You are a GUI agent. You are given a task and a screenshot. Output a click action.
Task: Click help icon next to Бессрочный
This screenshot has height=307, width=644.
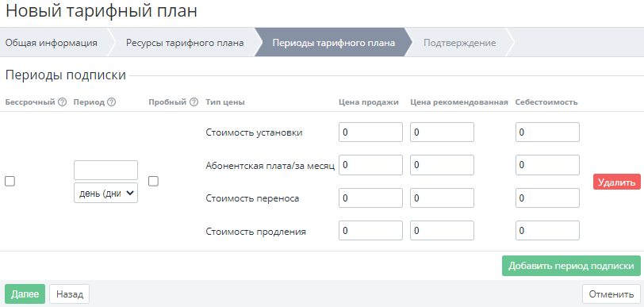(62, 102)
